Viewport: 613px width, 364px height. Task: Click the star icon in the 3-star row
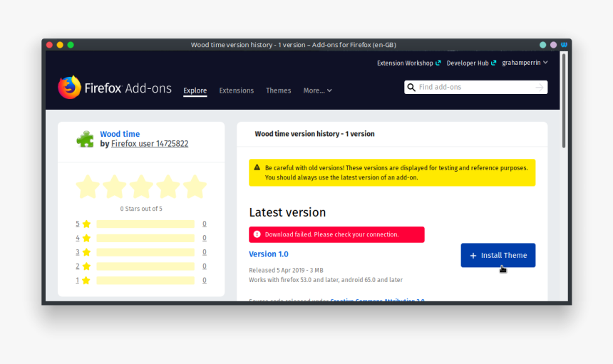pyautogui.click(x=87, y=252)
